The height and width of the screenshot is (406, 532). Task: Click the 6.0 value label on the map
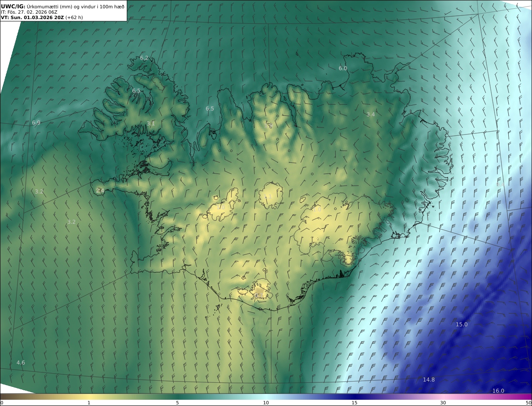tap(343, 68)
